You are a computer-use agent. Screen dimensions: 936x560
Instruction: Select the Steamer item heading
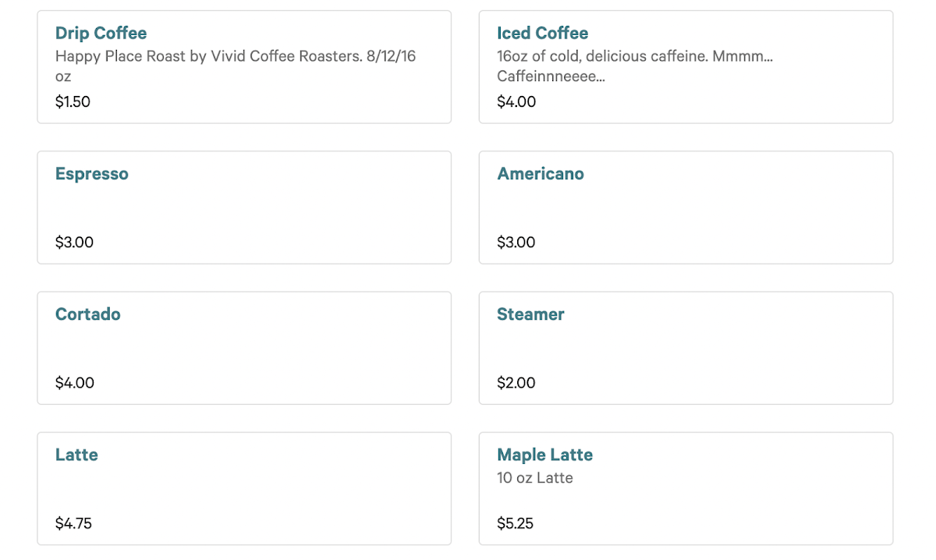[530, 314]
